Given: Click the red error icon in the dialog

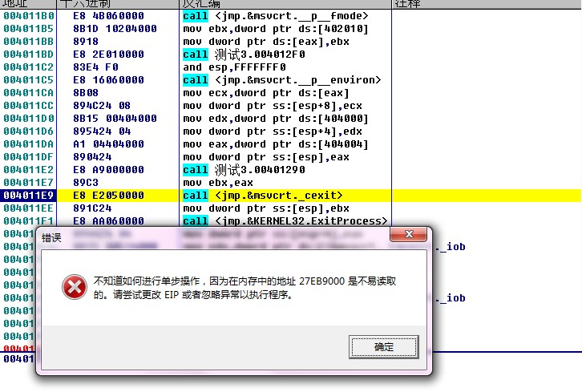Looking at the screenshot, I should 75,287.
